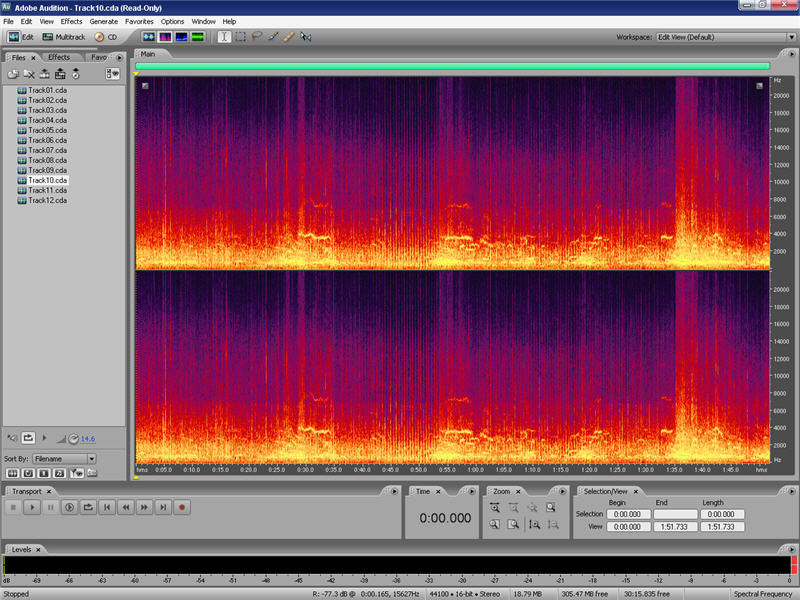Click the Import File icon in Files panel
The width and height of the screenshot is (800, 600).
click(14, 74)
